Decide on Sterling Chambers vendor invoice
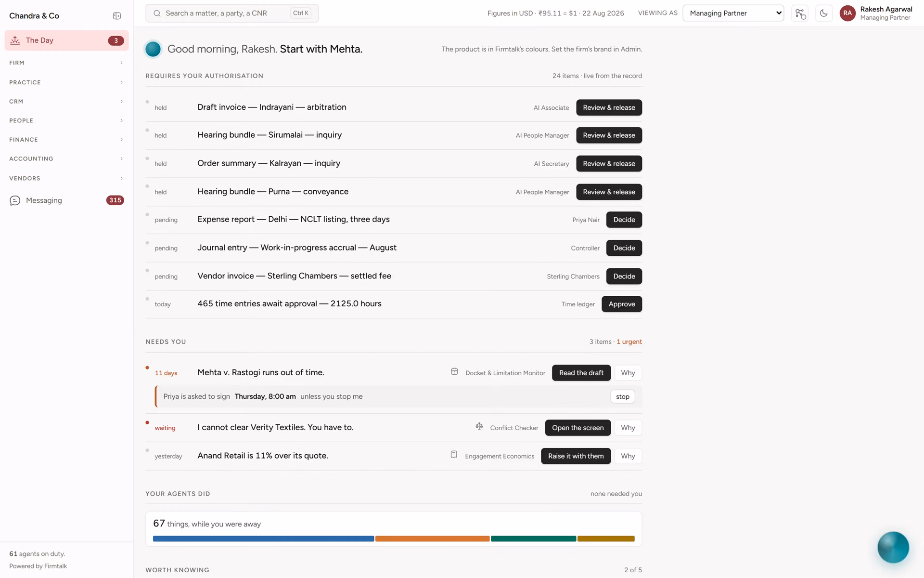924x578 pixels. [624, 276]
